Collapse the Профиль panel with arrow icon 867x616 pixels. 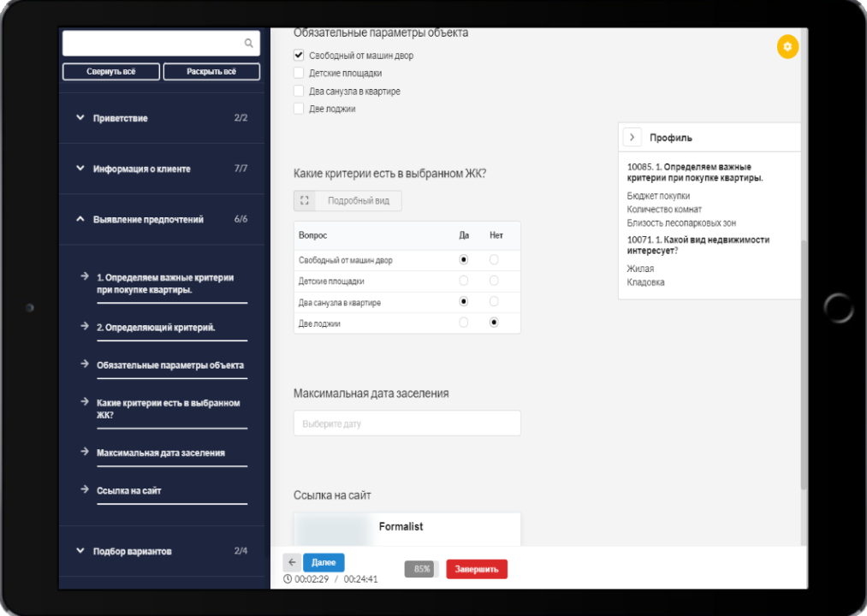pyautogui.click(x=632, y=137)
